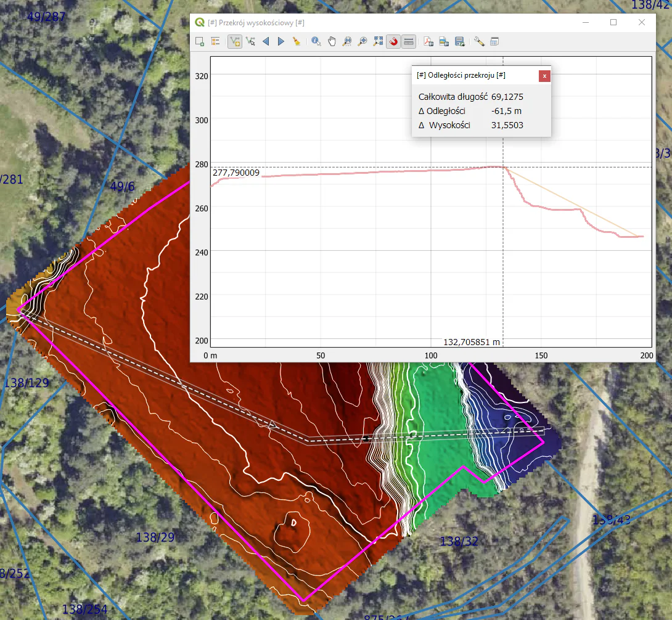Choose the Zoom X Axis tool
The image size is (672, 620).
tap(347, 41)
